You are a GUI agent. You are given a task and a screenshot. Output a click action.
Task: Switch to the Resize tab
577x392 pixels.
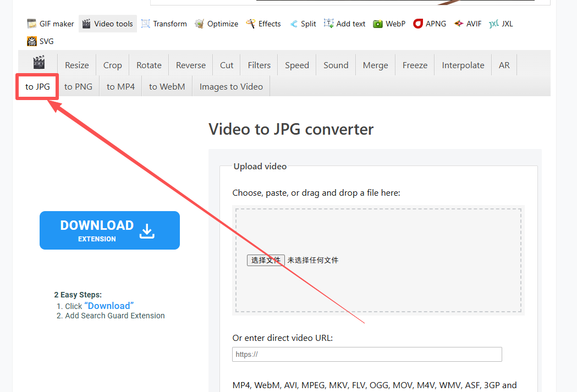(76, 65)
